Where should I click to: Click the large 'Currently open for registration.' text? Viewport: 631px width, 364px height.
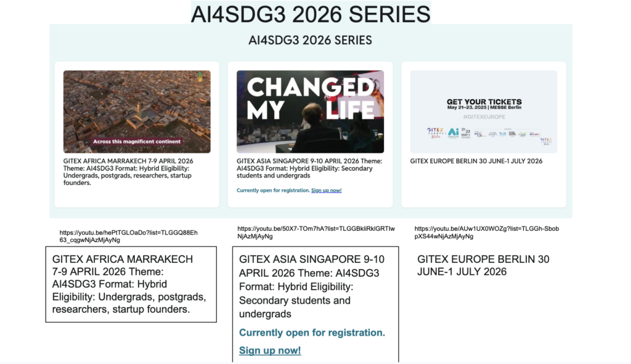click(312, 333)
